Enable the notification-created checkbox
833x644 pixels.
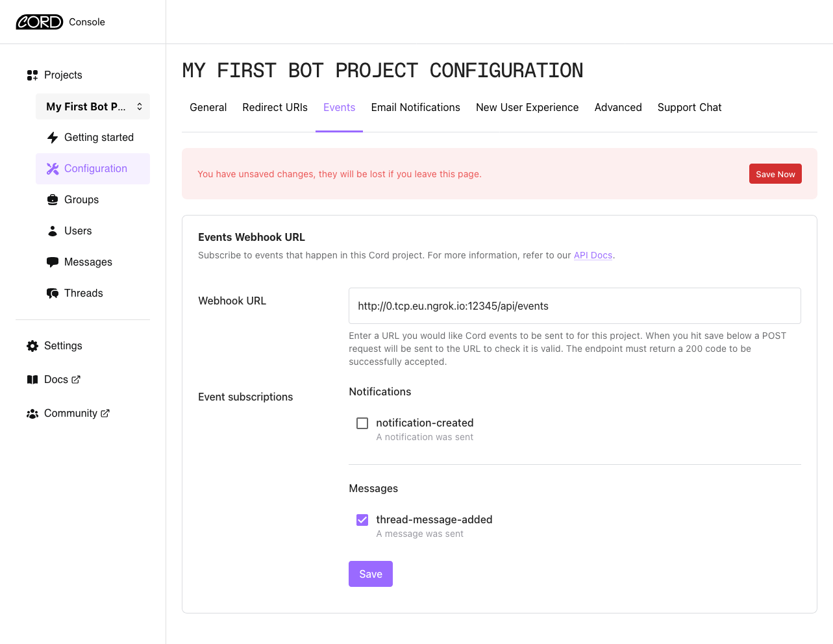(x=362, y=423)
